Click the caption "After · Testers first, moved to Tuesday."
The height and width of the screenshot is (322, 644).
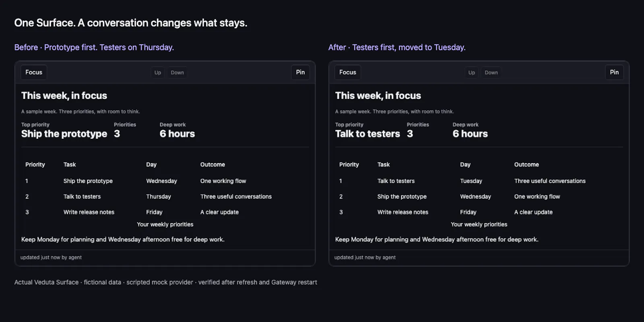click(397, 47)
